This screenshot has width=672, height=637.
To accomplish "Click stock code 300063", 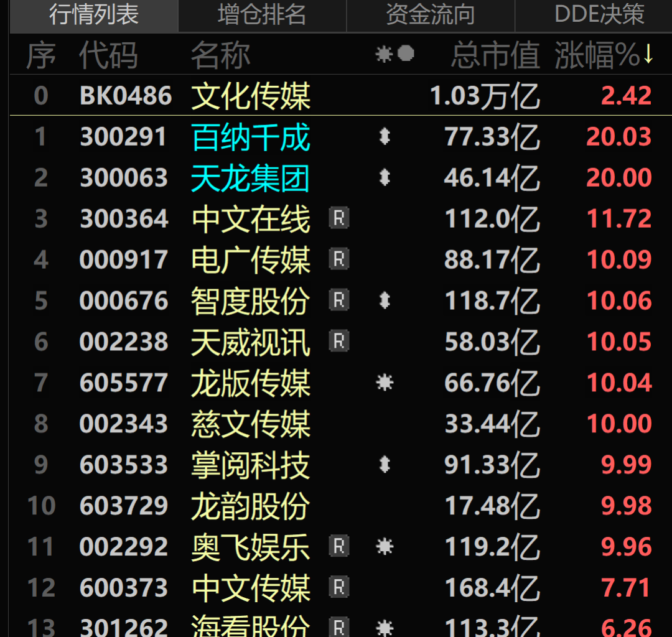I will (123, 177).
